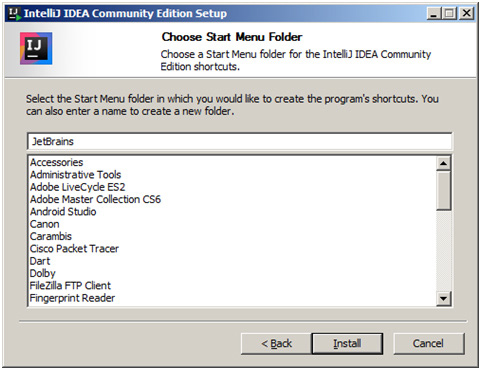The width and height of the screenshot is (481, 370).
Task: Cancel the installation
Action: tap(428, 343)
